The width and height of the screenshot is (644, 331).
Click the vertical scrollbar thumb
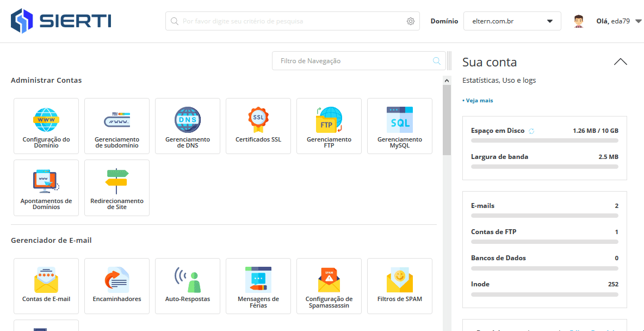(x=447, y=120)
